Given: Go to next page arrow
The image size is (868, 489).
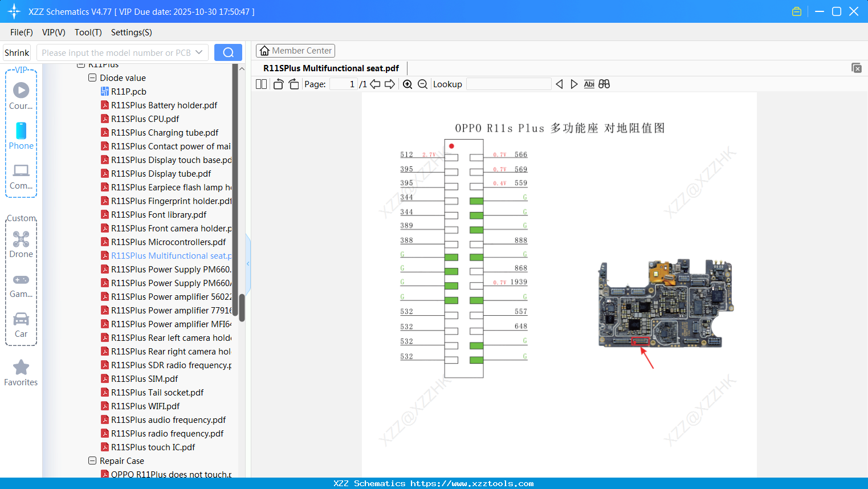Looking at the screenshot, I should pos(390,84).
